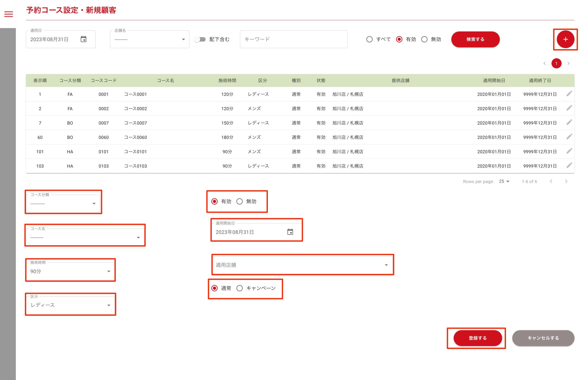Click pencil icon for コース0007 row
The image size is (588, 380).
coord(569,122)
